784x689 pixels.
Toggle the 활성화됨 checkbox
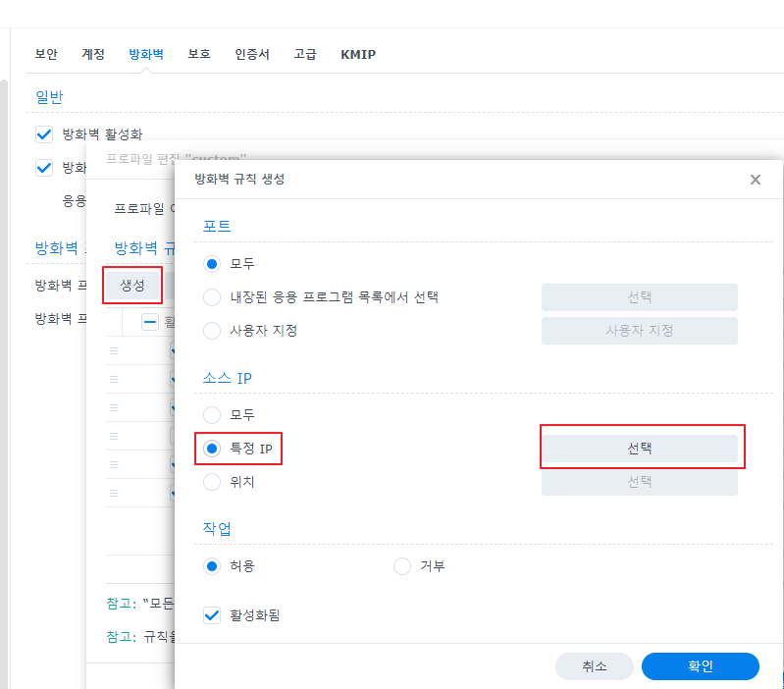pyautogui.click(x=212, y=615)
